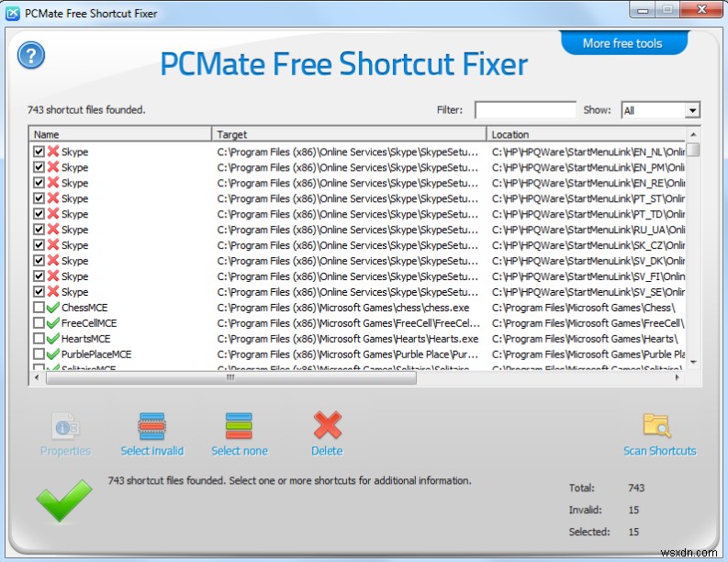
Task: Click the green check icon beside PurblePlaceMCE
Action: pyautogui.click(x=53, y=354)
